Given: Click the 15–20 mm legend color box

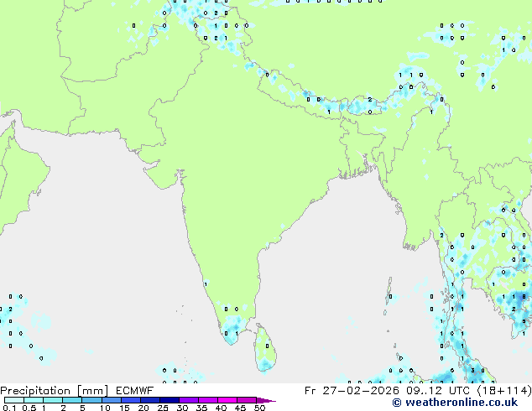Looking at the screenshot, I should 131,400.
